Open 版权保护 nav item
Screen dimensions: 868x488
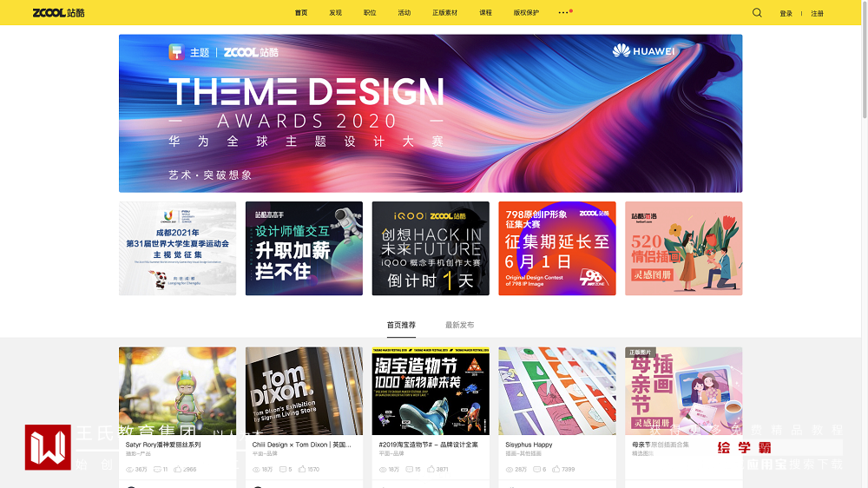pyautogui.click(x=526, y=13)
